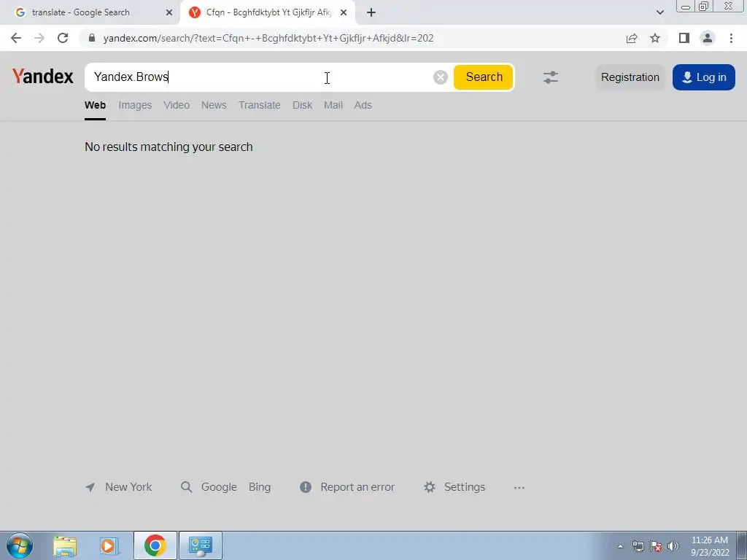This screenshot has width=747, height=560.
Task: Click the Show desktop strip
Action: tap(742, 545)
